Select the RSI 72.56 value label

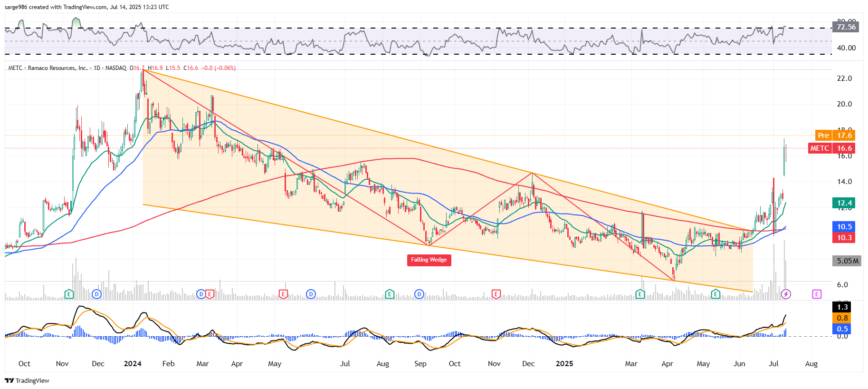point(846,27)
